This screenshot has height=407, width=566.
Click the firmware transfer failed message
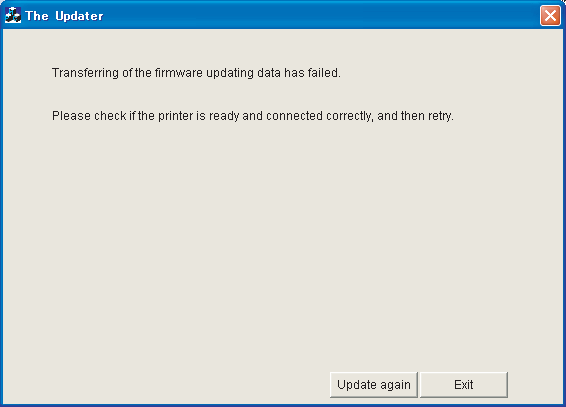(x=196, y=73)
